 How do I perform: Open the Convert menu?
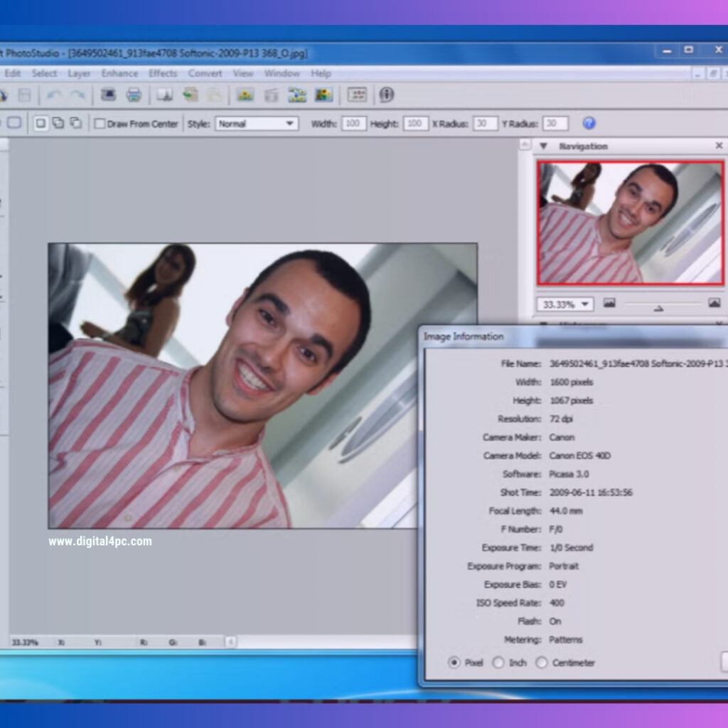pos(205,73)
